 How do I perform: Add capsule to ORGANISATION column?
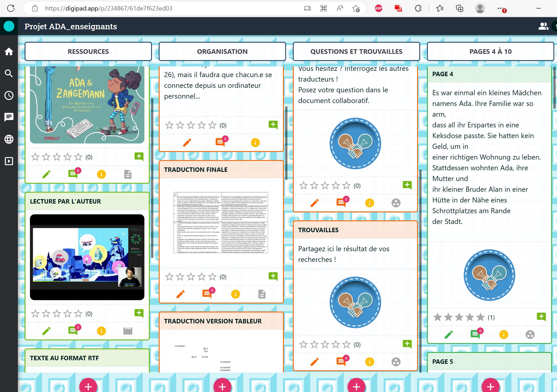coord(222,386)
